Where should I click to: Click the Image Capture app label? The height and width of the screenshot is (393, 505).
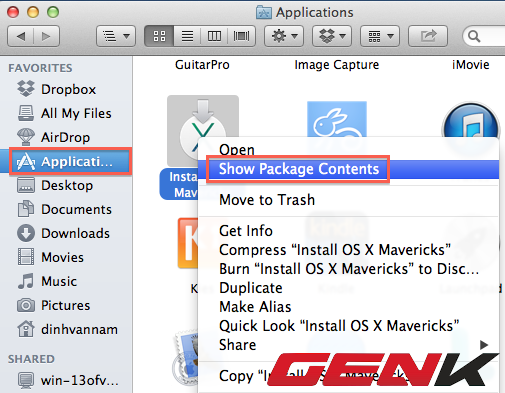click(x=337, y=65)
